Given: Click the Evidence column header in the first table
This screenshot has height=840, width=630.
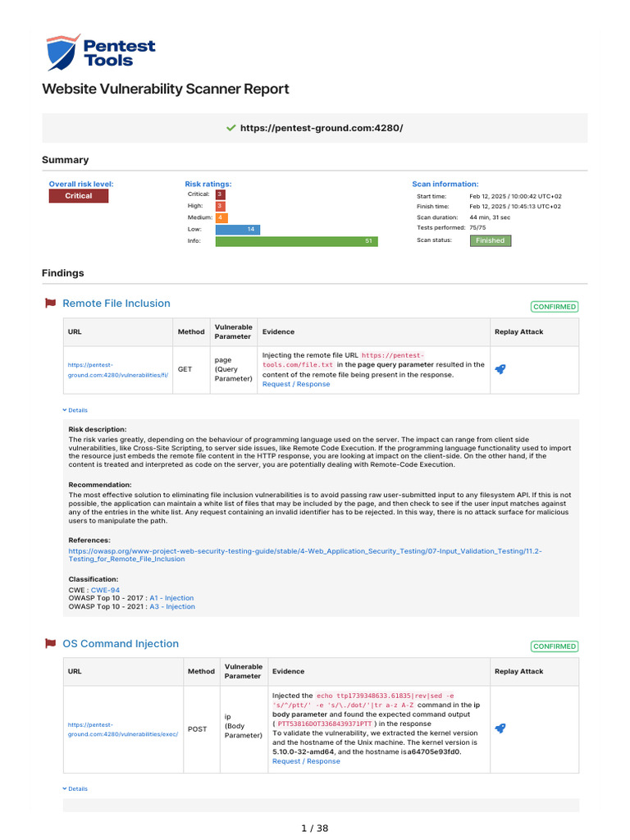Looking at the screenshot, I should coord(373,332).
